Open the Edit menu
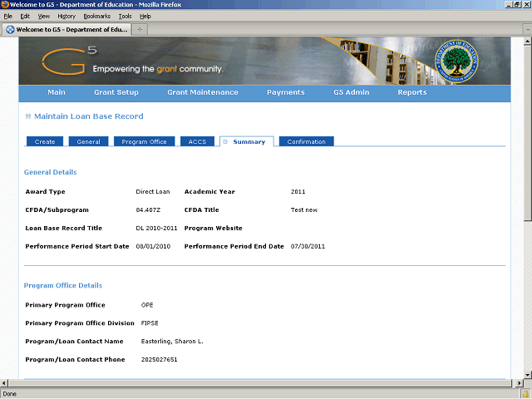Viewport: 532px width, 399px height. click(x=25, y=17)
